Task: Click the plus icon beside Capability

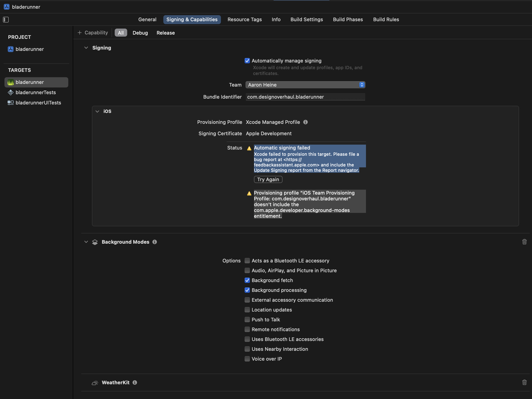Action: (x=80, y=32)
